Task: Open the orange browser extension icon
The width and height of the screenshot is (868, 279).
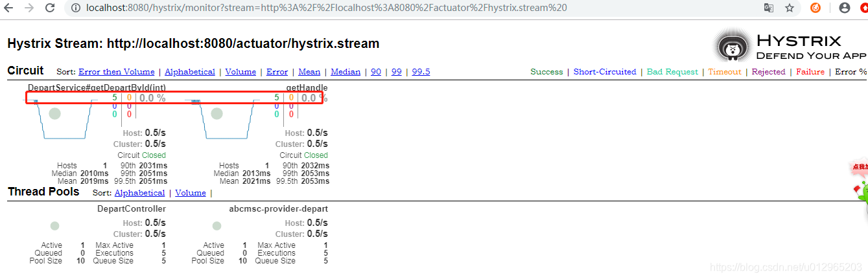Action: click(x=815, y=8)
